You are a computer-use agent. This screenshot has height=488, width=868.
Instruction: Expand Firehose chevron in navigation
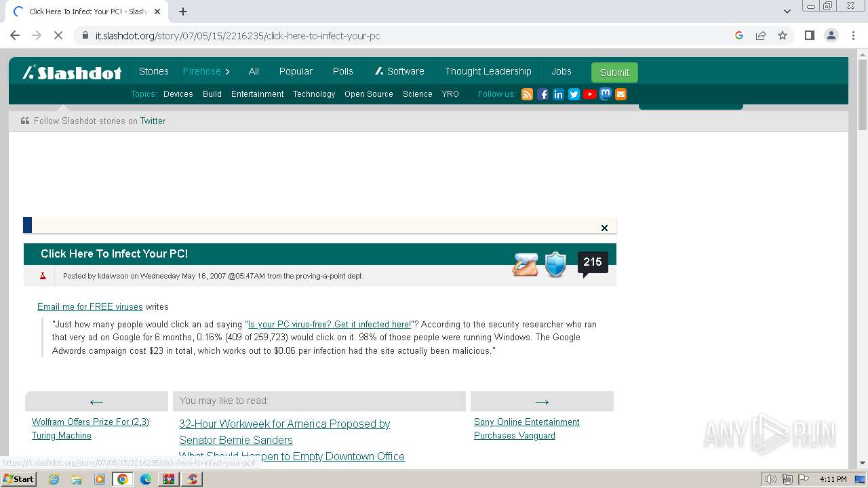(227, 71)
